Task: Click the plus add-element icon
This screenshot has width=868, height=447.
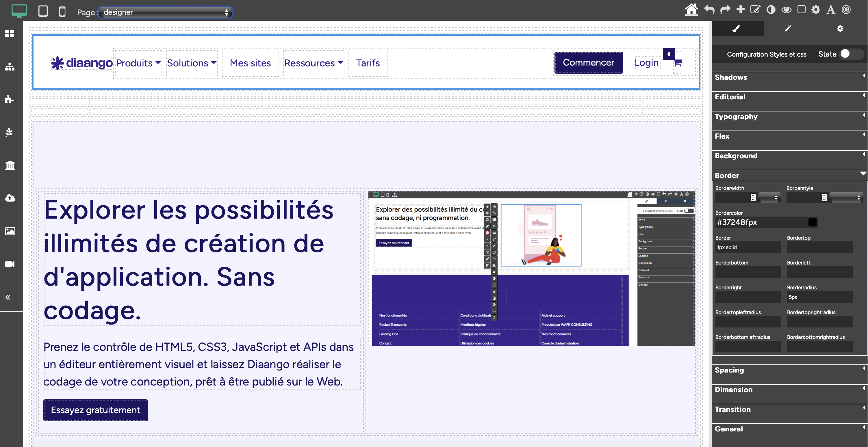Action: [x=740, y=10]
